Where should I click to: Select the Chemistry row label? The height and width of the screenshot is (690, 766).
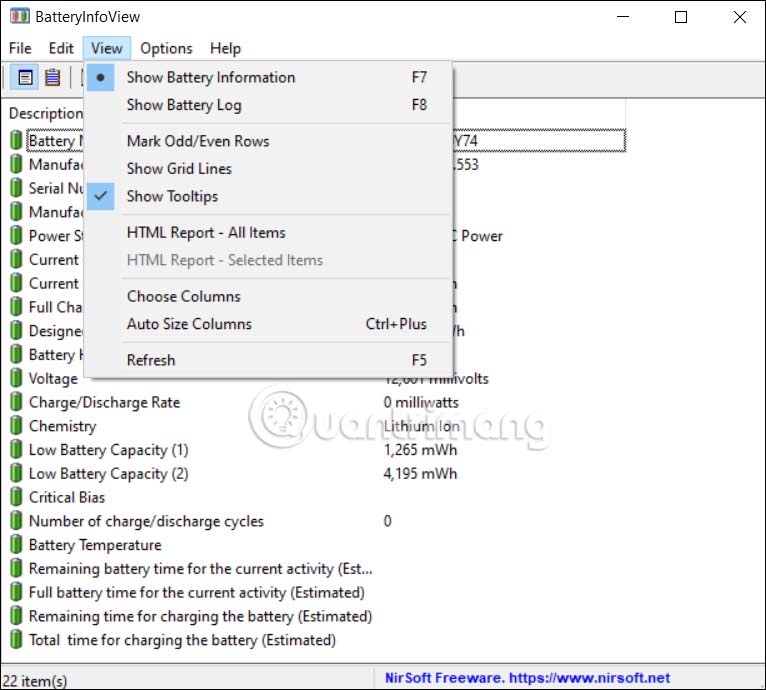pos(63,426)
